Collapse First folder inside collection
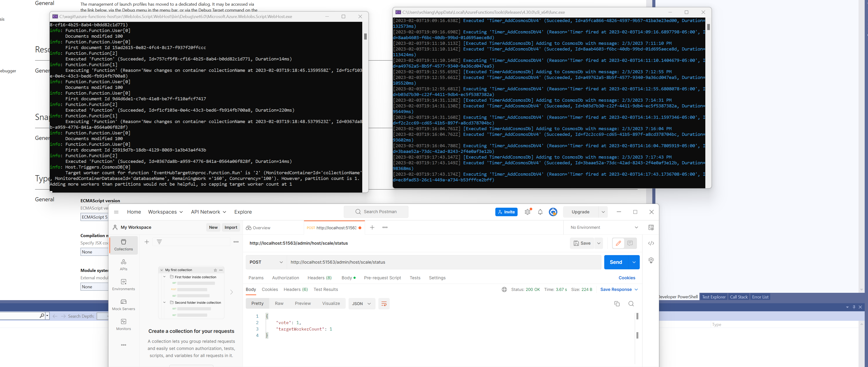 pyautogui.click(x=164, y=277)
